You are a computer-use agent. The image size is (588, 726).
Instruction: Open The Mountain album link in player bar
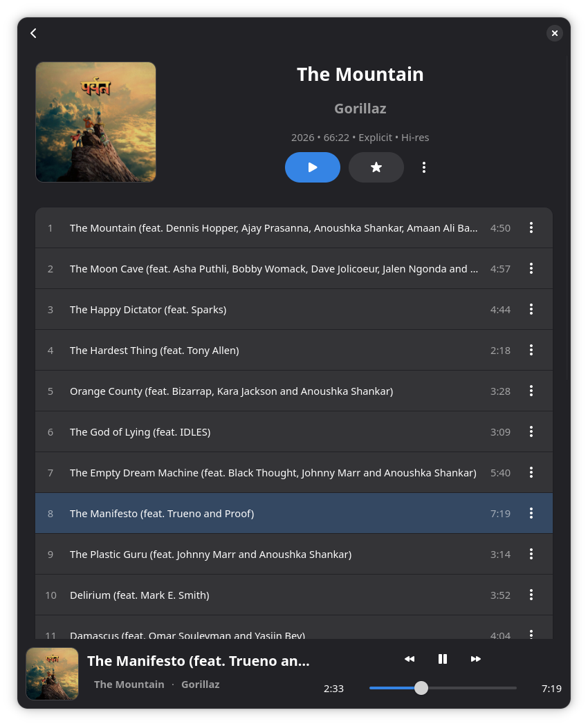click(x=129, y=685)
